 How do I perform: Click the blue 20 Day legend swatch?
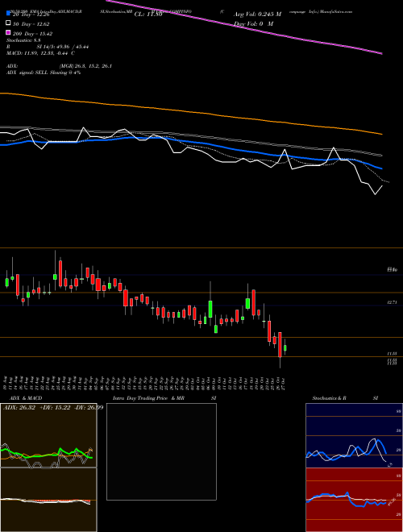pyautogui.click(x=8, y=15)
